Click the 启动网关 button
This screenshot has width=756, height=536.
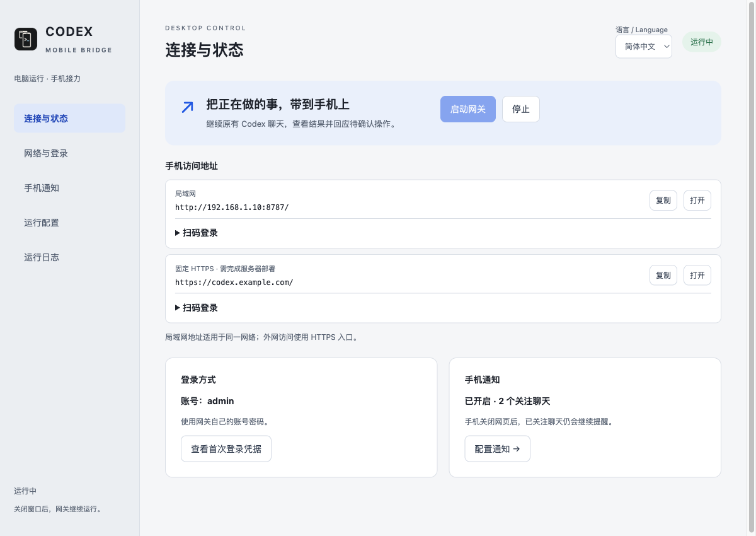[468, 109]
